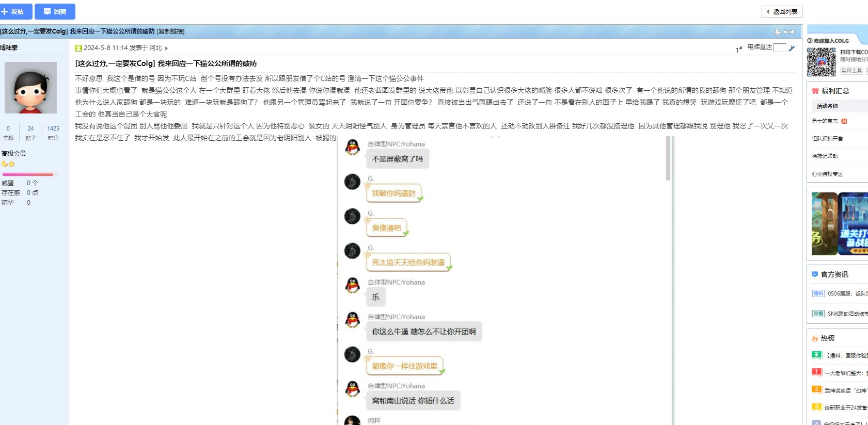Open the 【爆料：国服体验服 hot post
868x425 pixels.
pyautogui.click(x=846, y=355)
